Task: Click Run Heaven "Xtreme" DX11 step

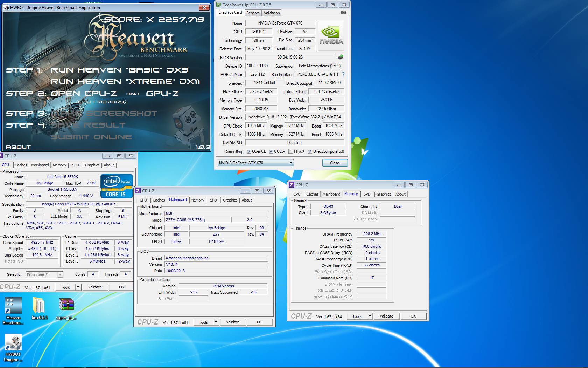Action: pos(125,82)
